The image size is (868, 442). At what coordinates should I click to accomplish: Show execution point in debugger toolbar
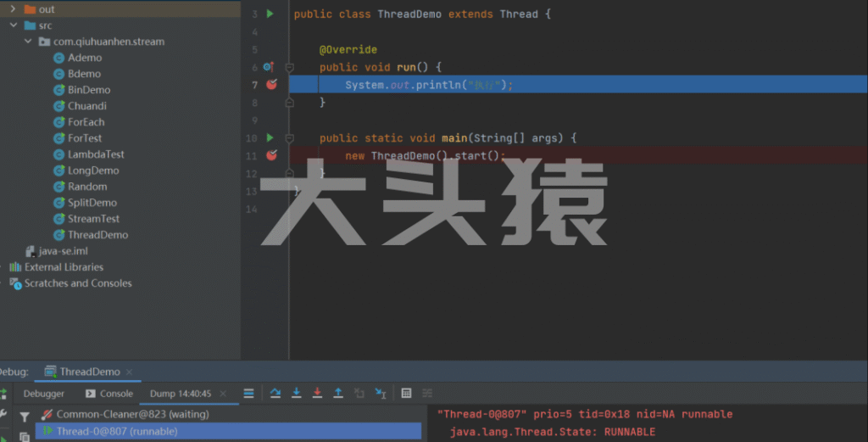248,394
